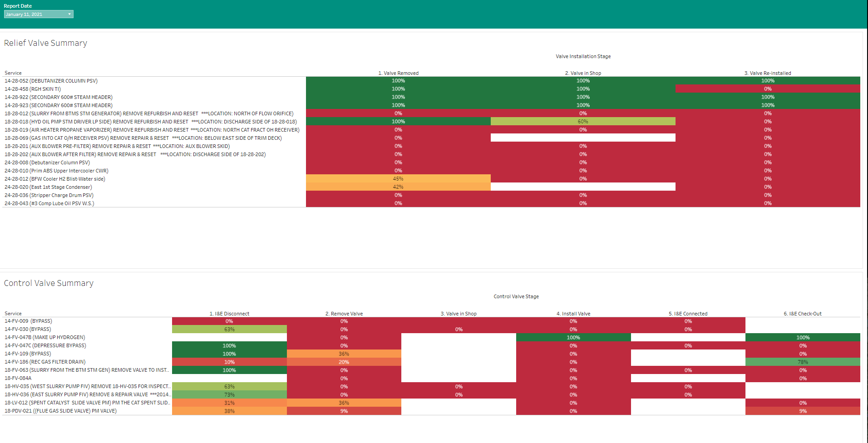Select the 73% cell for 18-HV-036
Screen dimensions: 868x443
pyautogui.click(x=229, y=395)
